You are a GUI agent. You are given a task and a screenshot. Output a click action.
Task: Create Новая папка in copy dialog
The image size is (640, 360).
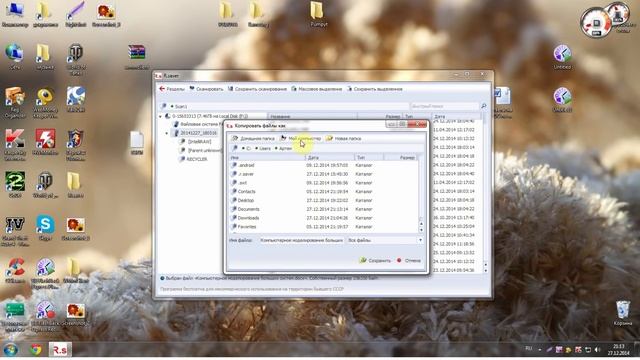coord(344,139)
